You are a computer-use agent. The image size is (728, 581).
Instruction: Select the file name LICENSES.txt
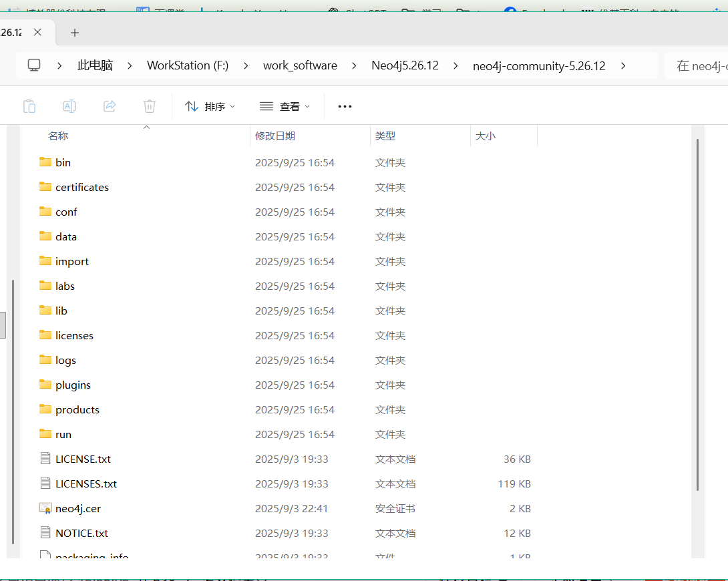click(x=86, y=483)
